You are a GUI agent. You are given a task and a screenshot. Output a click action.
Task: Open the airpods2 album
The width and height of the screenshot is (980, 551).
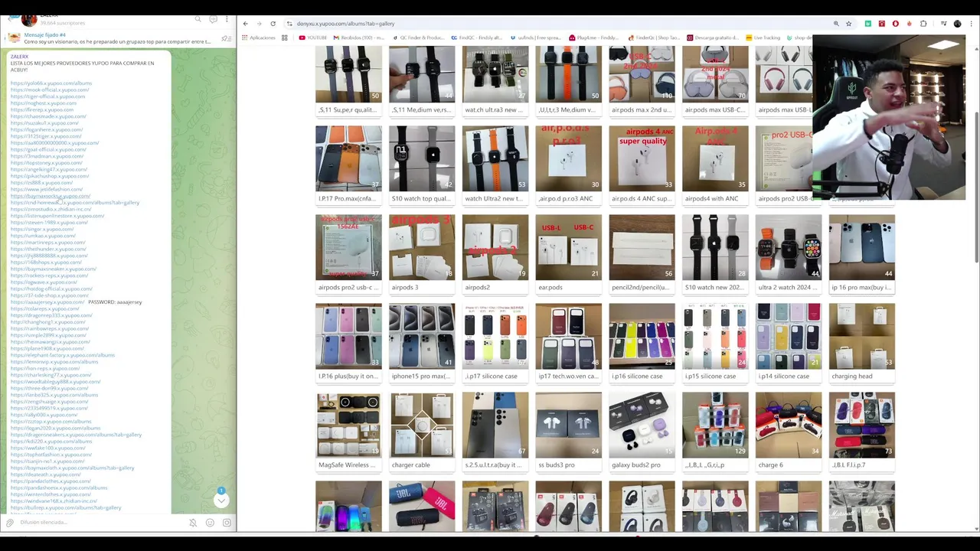point(495,253)
